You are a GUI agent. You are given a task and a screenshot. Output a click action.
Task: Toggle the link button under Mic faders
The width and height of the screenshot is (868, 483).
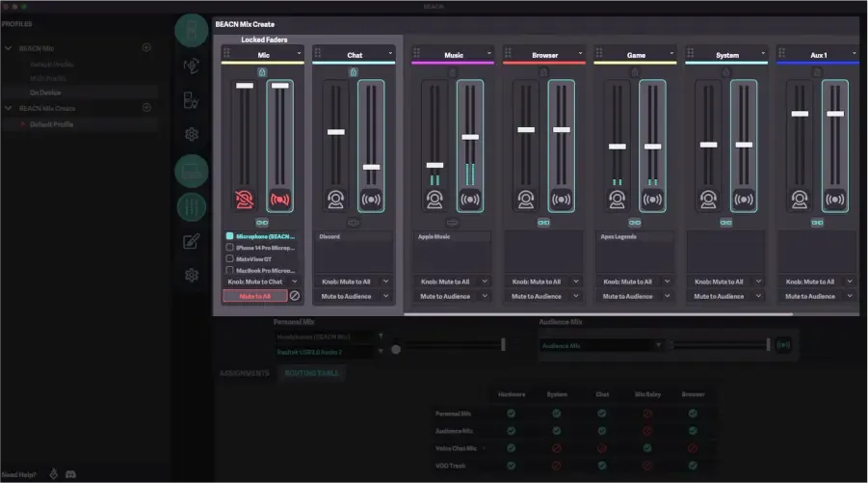[x=262, y=223]
